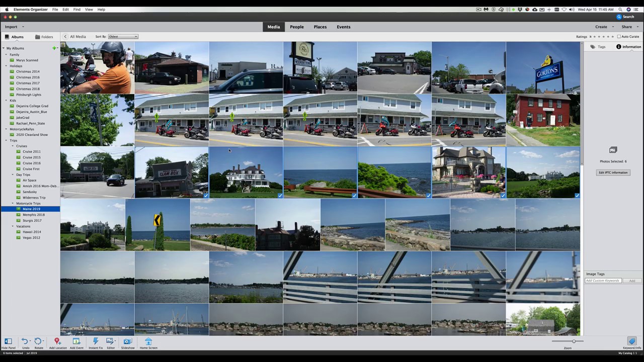Select the yellow arrow road sign photo
Image resolution: width=644 pixels, height=362 pixels.
[157, 225]
